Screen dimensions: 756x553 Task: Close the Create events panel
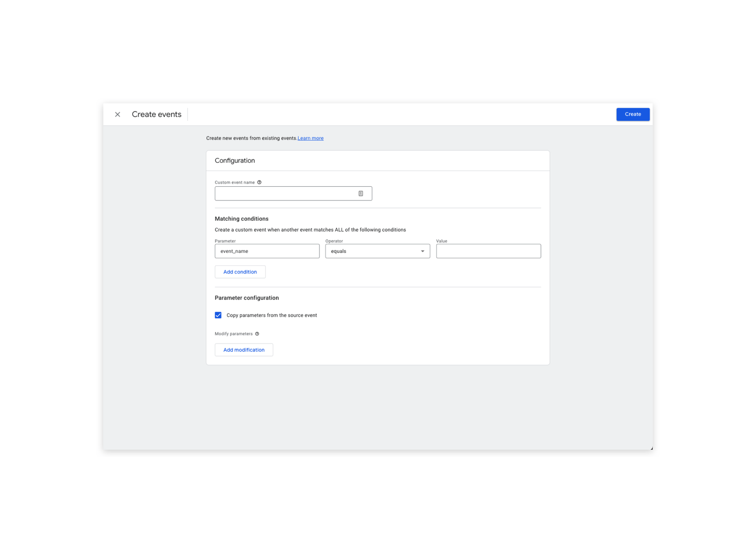118,114
